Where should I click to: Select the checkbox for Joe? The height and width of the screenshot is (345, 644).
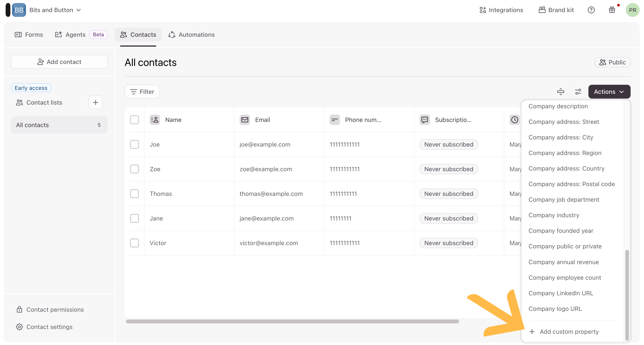[x=135, y=144]
